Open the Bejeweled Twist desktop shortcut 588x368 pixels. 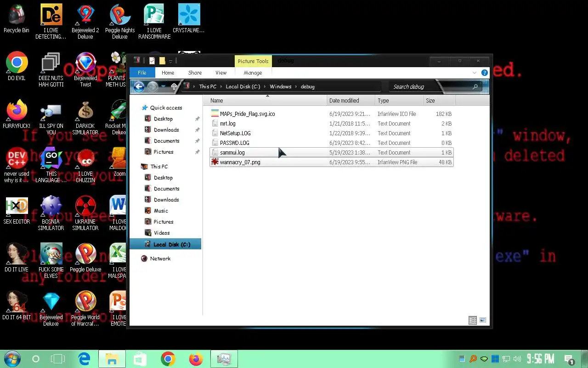85,69
